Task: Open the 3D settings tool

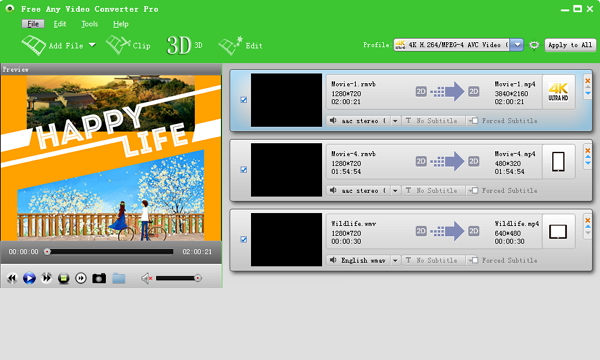Action: coord(184,46)
